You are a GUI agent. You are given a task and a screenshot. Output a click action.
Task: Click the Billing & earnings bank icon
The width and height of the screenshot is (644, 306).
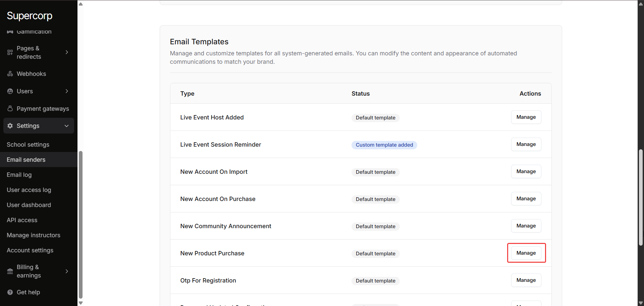pos(10,271)
